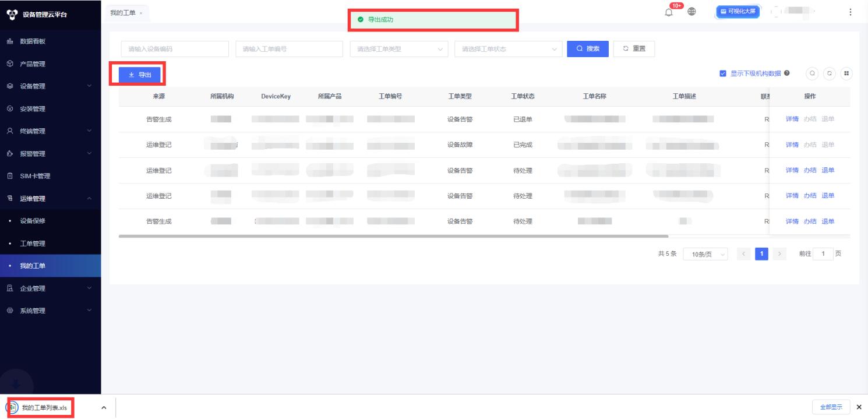Close the 我的工单 tab with its x
This screenshot has height=419, width=868.
click(x=141, y=13)
